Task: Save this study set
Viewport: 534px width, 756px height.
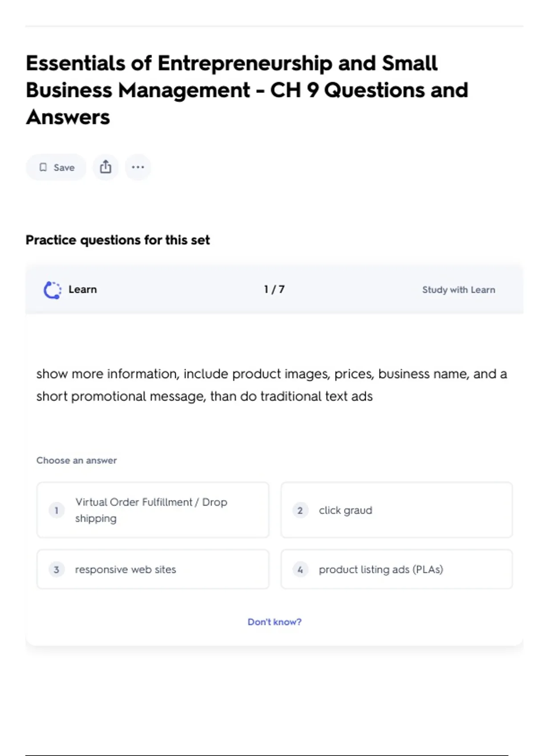Action: tap(56, 167)
